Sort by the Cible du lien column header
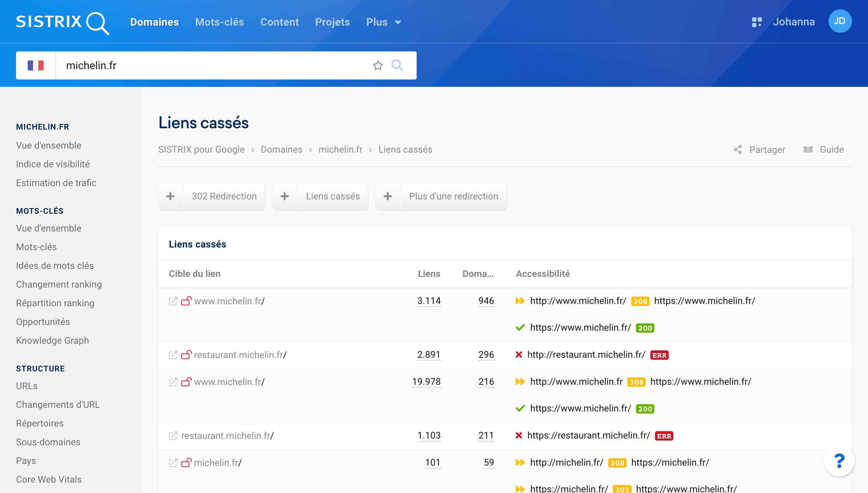 coord(195,274)
